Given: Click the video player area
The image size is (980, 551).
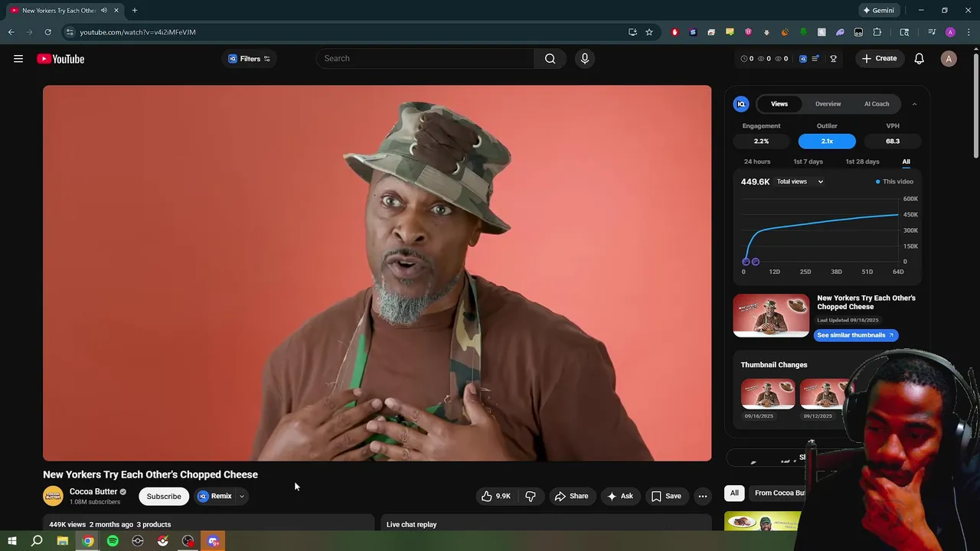Looking at the screenshot, I should (x=377, y=273).
